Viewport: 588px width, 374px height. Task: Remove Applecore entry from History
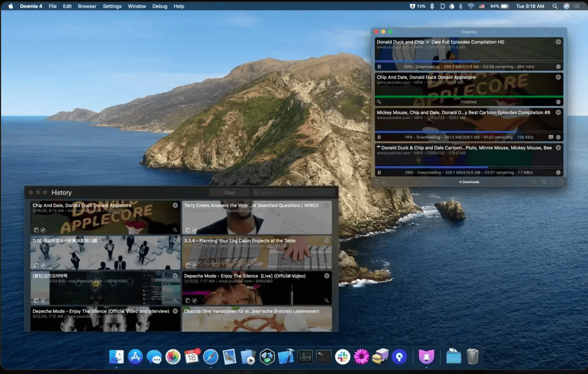(x=175, y=205)
